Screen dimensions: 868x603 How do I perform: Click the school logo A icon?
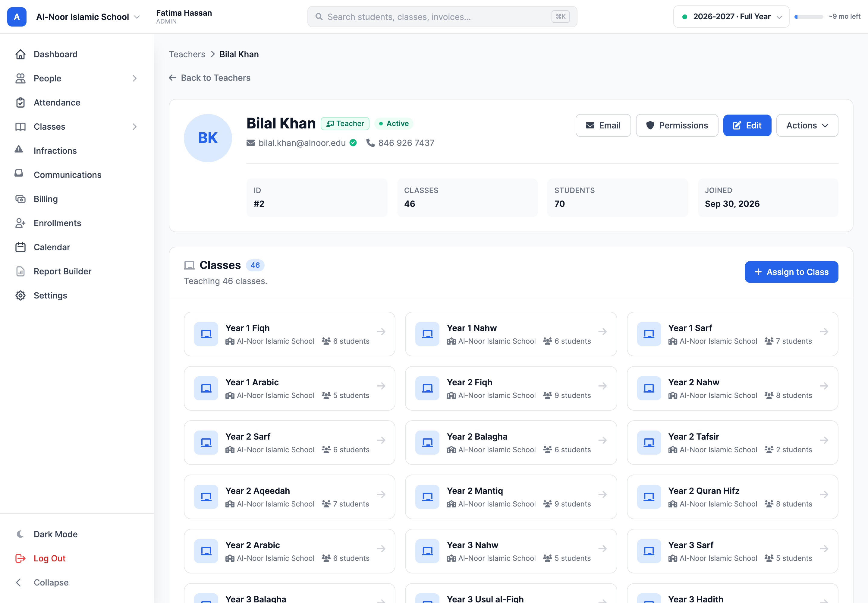coord(17,17)
